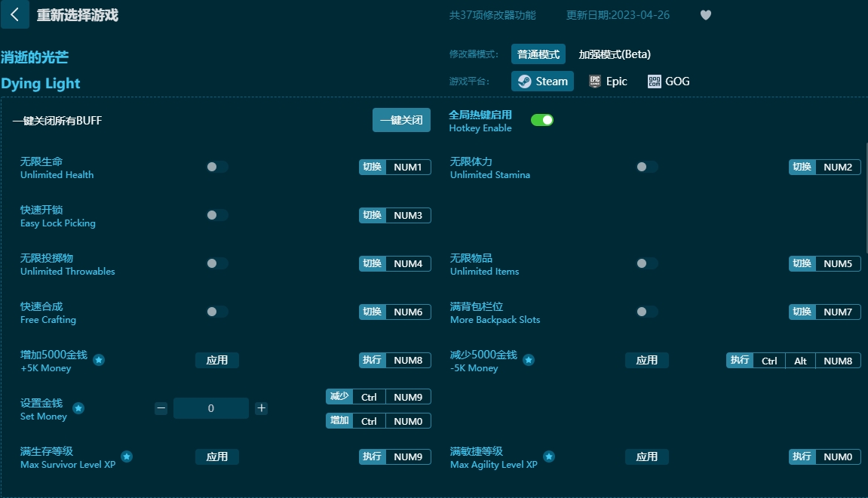Select the Epic platform icon
Image resolution: width=868 pixels, height=498 pixels.
point(595,81)
